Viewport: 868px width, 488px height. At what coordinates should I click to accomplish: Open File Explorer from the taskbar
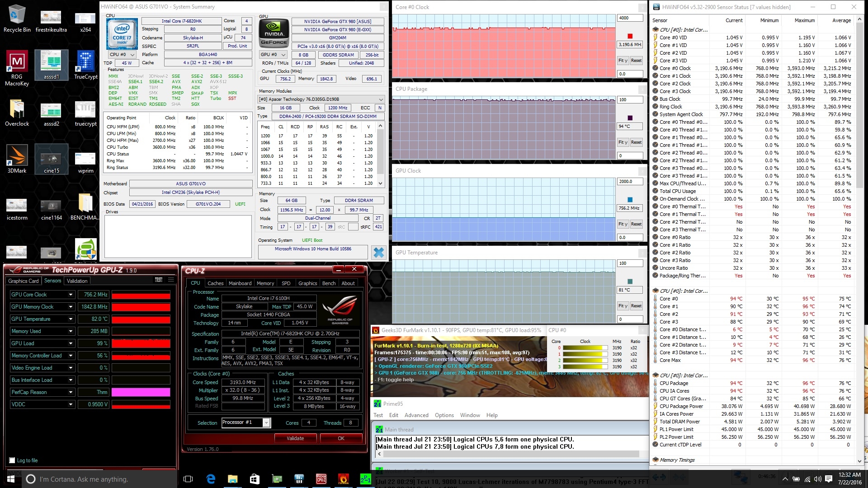pos(232,479)
